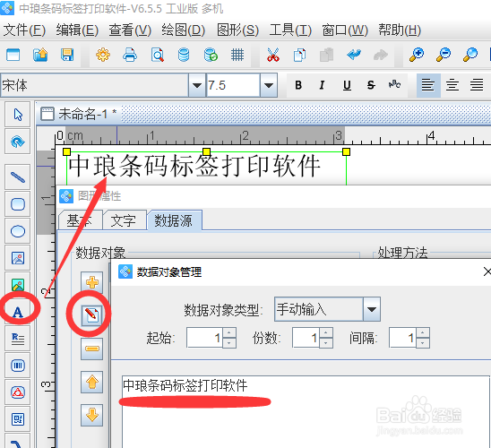The width and height of the screenshot is (491, 448).
Task: Click the greyed Redo arrow
Action: coord(381,55)
